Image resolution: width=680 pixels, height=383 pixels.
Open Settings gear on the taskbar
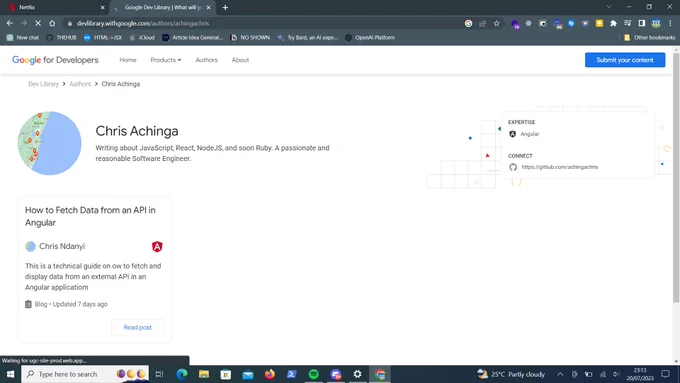357,374
